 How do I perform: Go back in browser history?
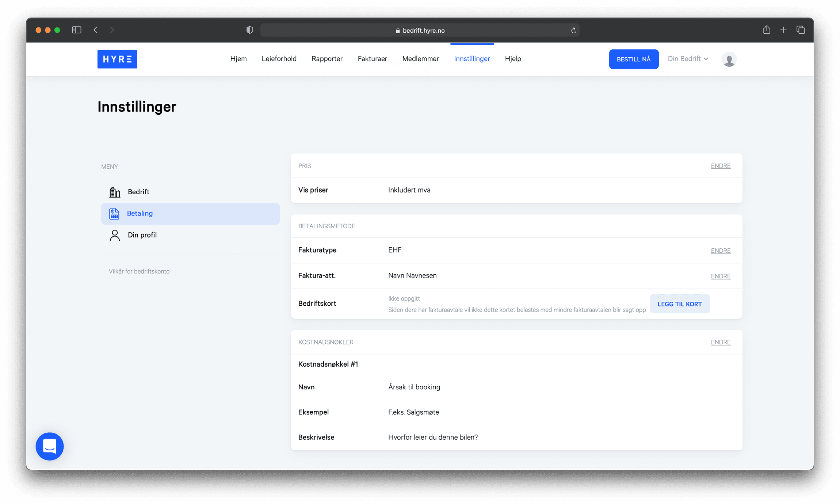pos(96,30)
